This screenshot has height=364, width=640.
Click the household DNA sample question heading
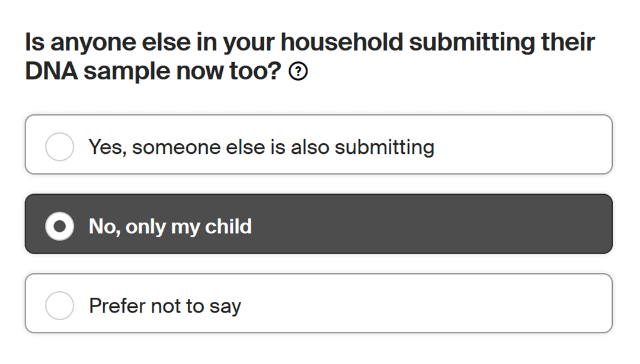tap(309, 43)
